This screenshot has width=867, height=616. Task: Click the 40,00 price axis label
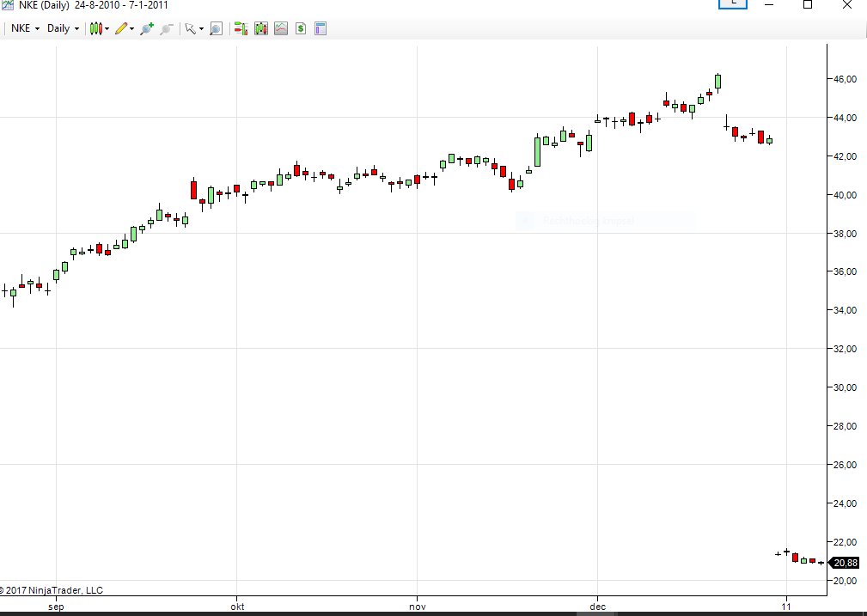pos(845,195)
